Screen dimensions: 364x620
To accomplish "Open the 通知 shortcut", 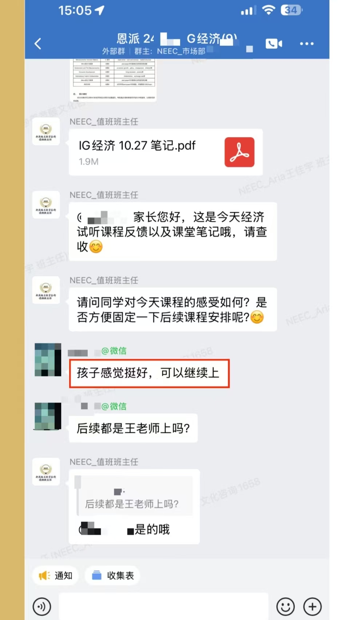I will click(x=55, y=576).
